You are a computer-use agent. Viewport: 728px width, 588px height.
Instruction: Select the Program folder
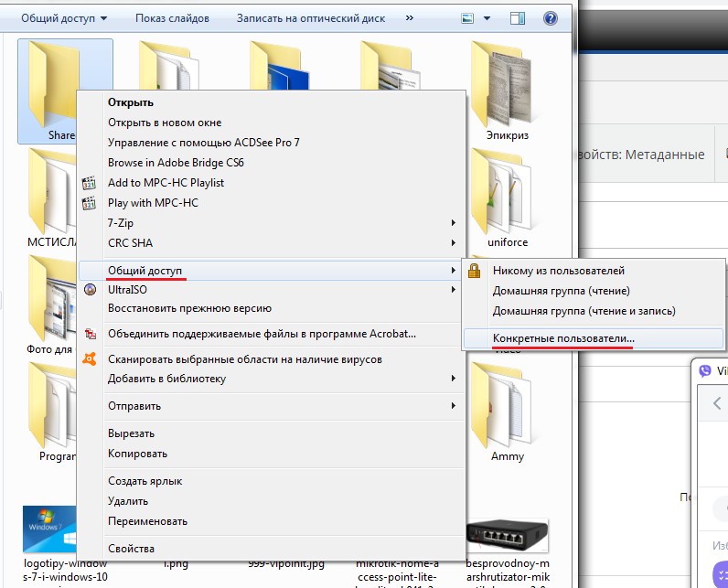coord(51,412)
